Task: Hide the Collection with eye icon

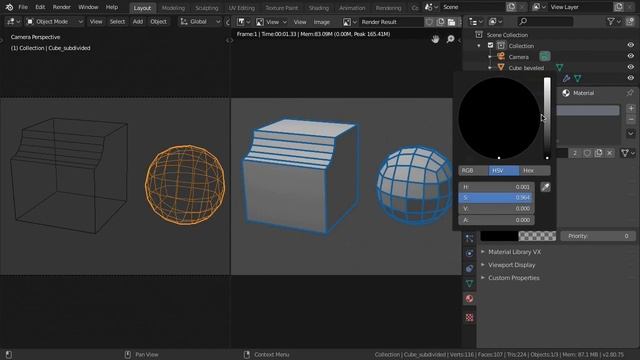Action: coord(631,45)
